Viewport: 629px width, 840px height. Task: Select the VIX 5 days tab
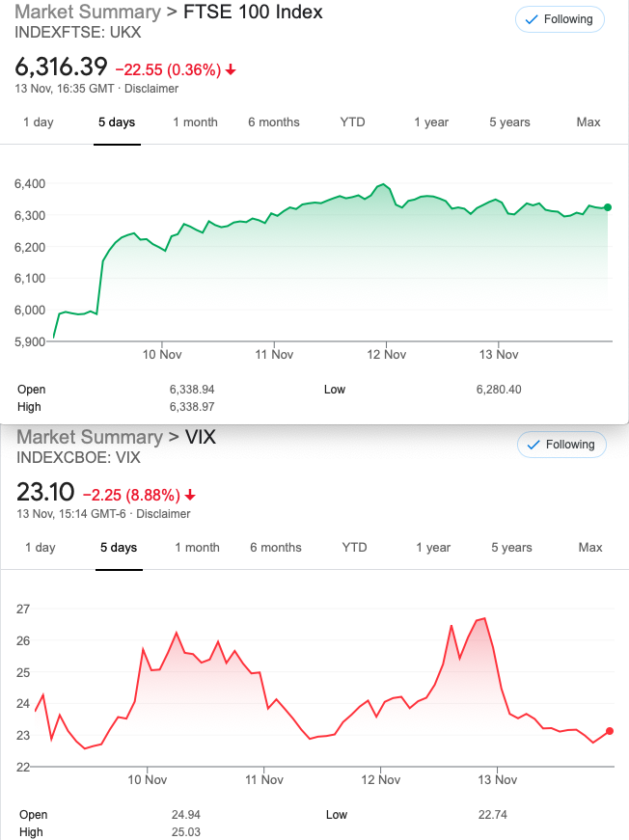pos(119,548)
